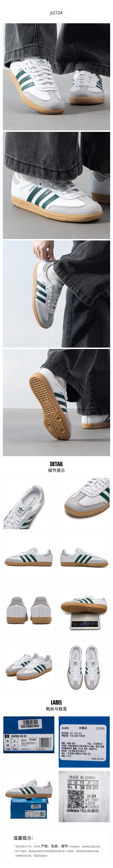Image resolution: width=113 pixels, height=868 pixels.
Task: View the grey suede toe cap close-up
Action: 84,503
